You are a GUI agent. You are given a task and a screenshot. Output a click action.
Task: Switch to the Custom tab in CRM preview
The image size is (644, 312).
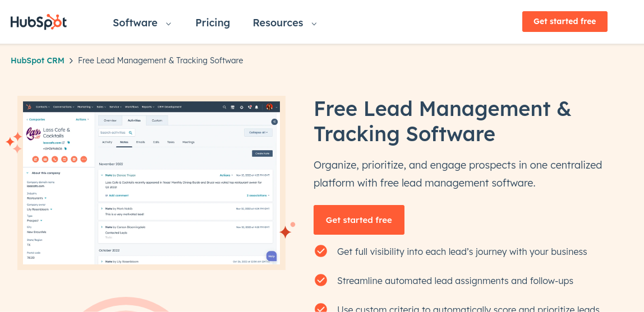pos(157,120)
